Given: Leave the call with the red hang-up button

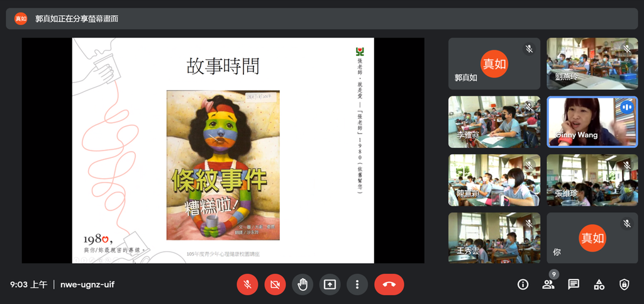Looking at the screenshot, I should click(x=389, y=284).
